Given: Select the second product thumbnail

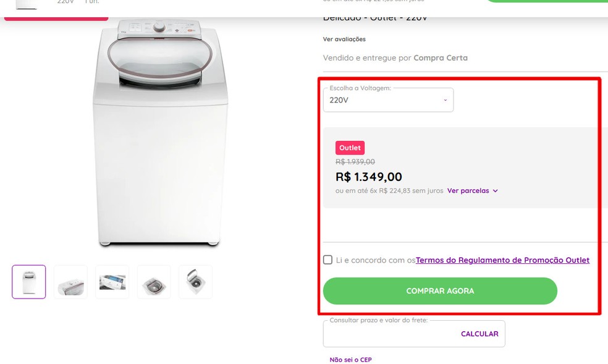Looking at the screenshot, I should coord(70,282).
